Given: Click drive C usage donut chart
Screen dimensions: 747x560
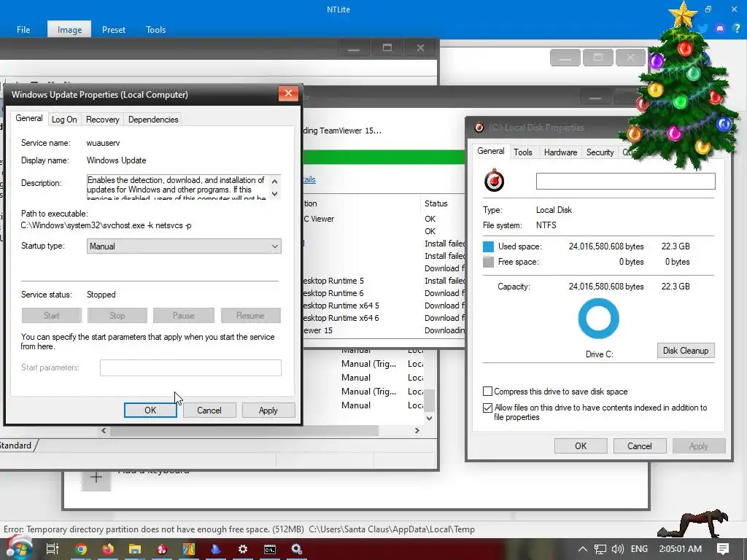Looking at the screenshot, I should tap(598, 319).
